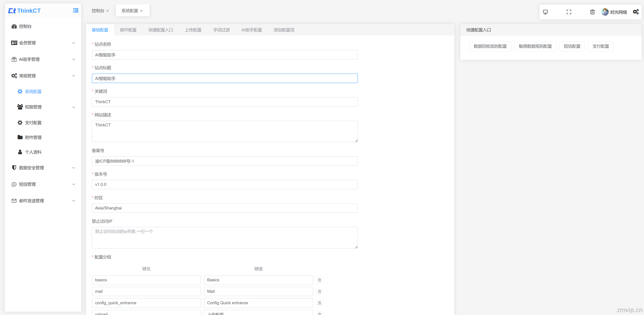This screenshot has width=644, height=315.
Task: Click the sidebar collapse menu icon
Action: click(76, 10)
